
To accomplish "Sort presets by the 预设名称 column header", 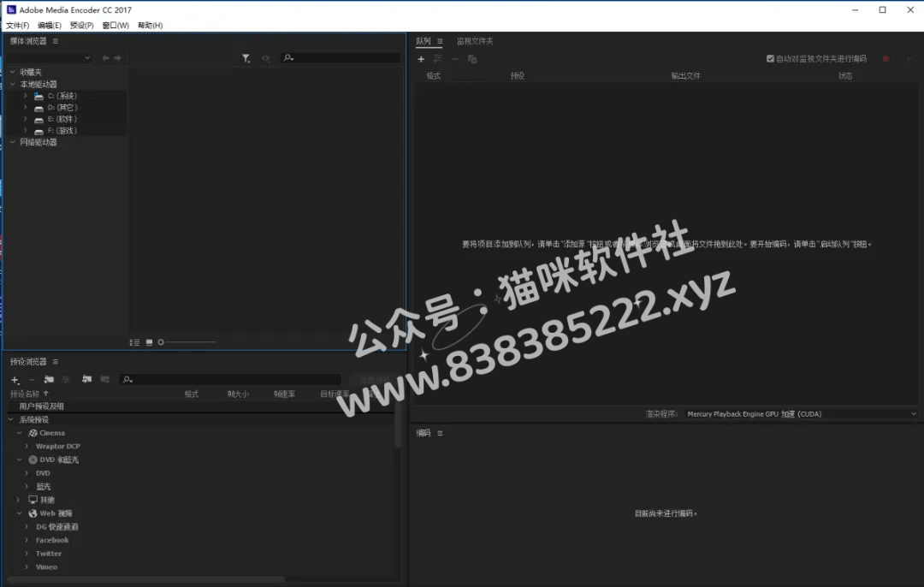I will click(x=25, y=394).
